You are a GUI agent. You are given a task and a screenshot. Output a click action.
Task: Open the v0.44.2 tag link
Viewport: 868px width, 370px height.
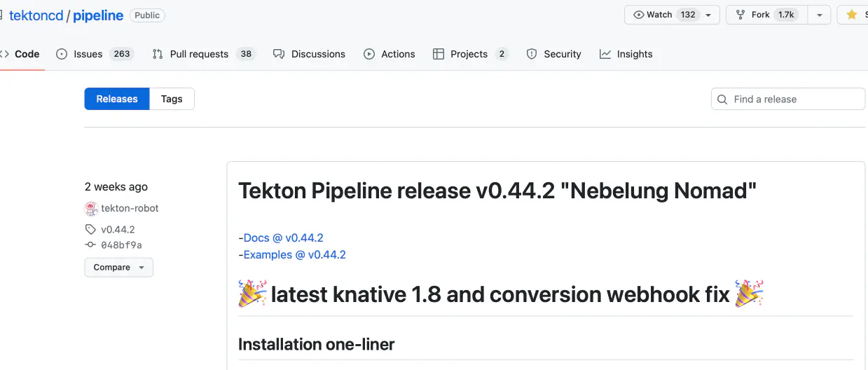pos(118,229)
